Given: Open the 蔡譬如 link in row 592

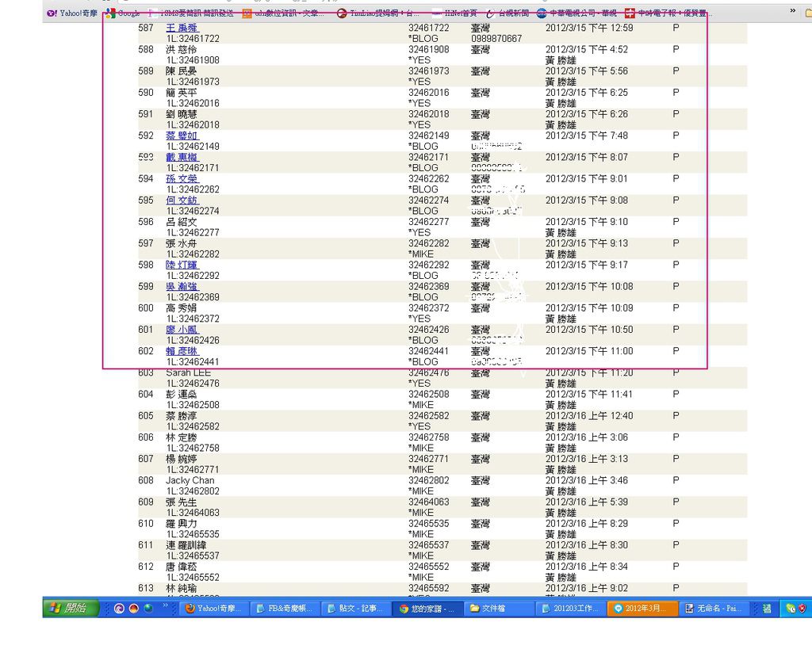Looking at the screenshot, I should click(x=182, y=136).
